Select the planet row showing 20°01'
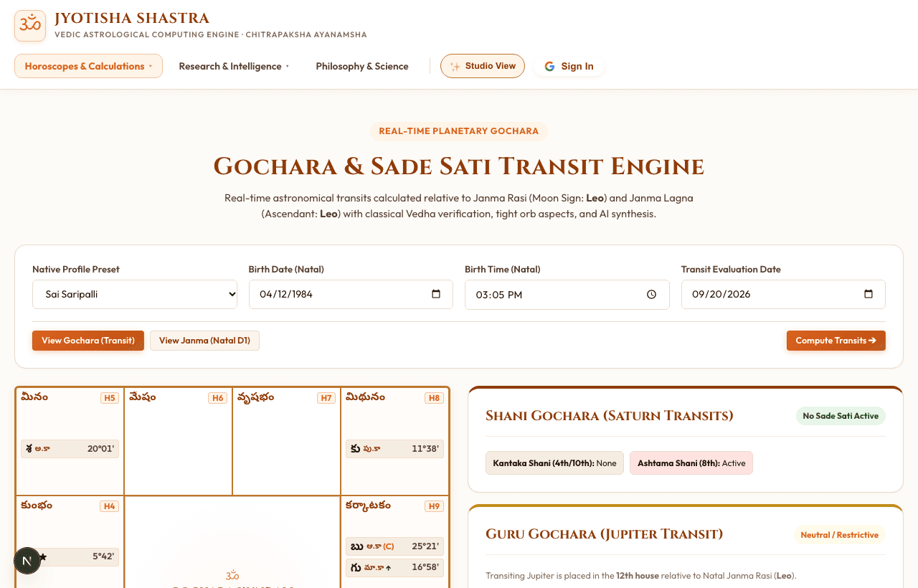Screen dimensions: 918x588 pyautogui.click(x=70, y=449)
